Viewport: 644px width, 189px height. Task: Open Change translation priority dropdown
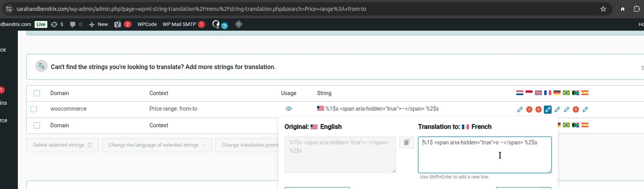pyautogui.click(x=247, y=145)
